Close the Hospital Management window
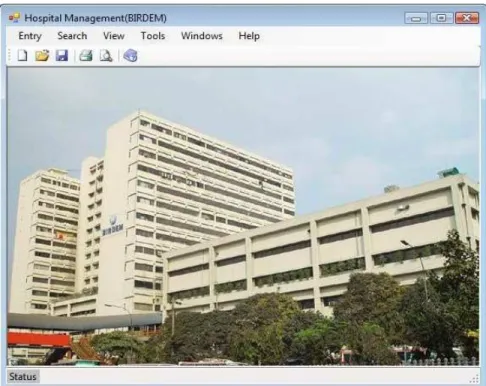The width and height of the screenshot is (486, 386). coord(467,18)
